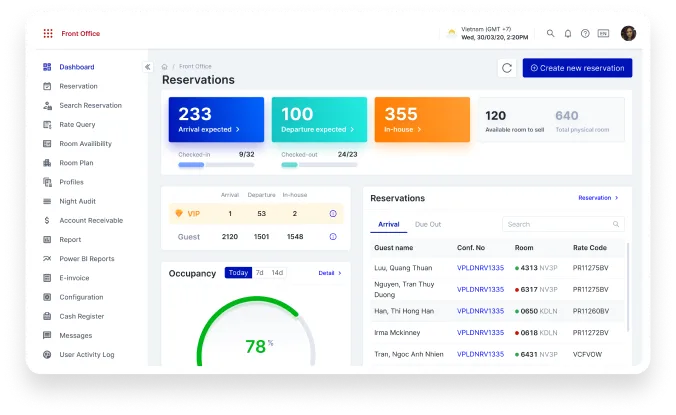This screenshot has height=415, width=676.
Task: Open Dashboard menu label
Action: point(77,67)
